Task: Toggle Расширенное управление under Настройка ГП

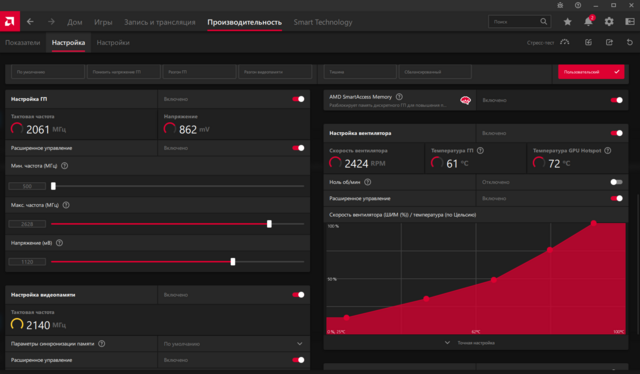Action: 298,148
